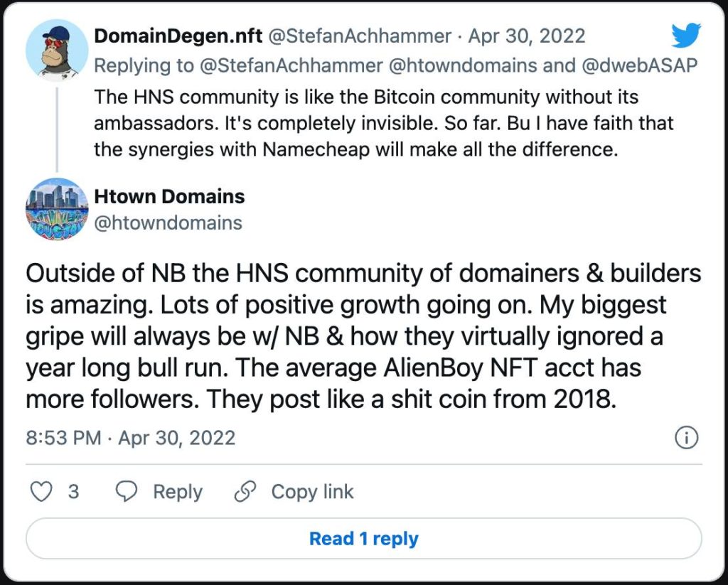Click the reply speech bubble icon
The height and width of the screenshot is (585, 728).
(x=127, y=492)
